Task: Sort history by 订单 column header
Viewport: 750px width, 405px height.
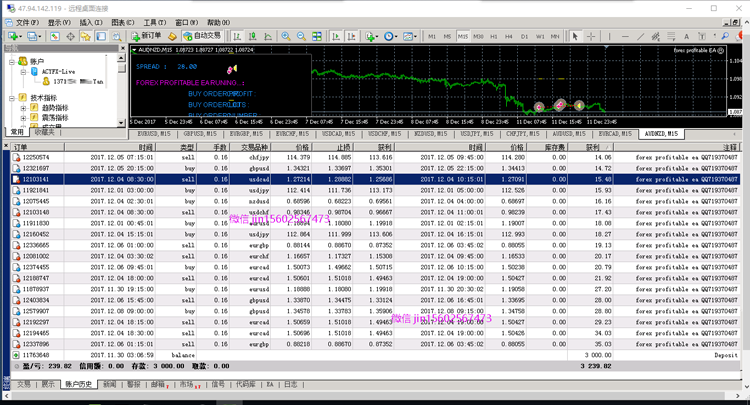Action: click(37, 147)
